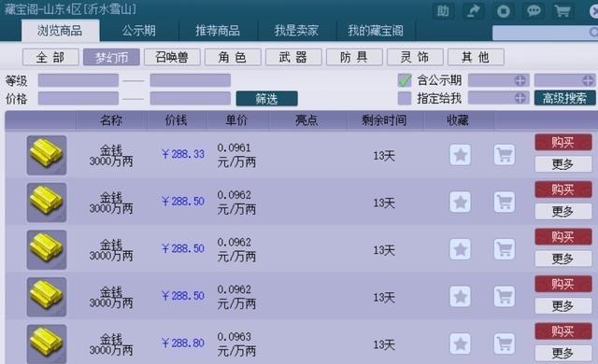This screenshot has height=364, width=598.
Task: Favorite the ￥288.80 gold listing
Action: pyautogui.click(x=461, y=343)
